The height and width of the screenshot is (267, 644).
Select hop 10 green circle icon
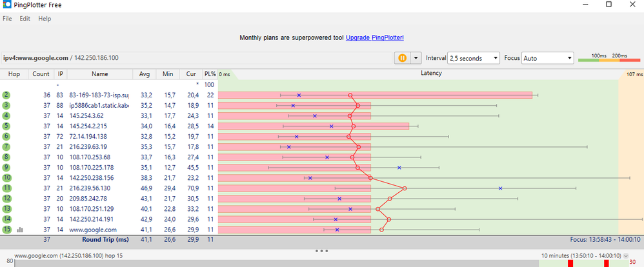click(6, 178)
